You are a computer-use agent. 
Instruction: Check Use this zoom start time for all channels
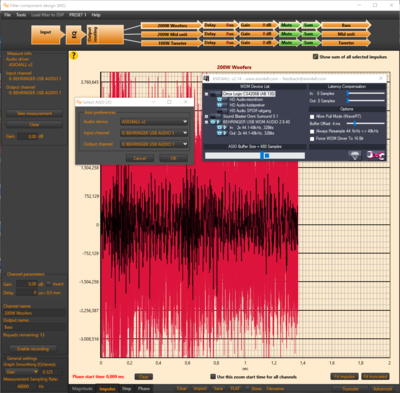(x=213, y=377)
